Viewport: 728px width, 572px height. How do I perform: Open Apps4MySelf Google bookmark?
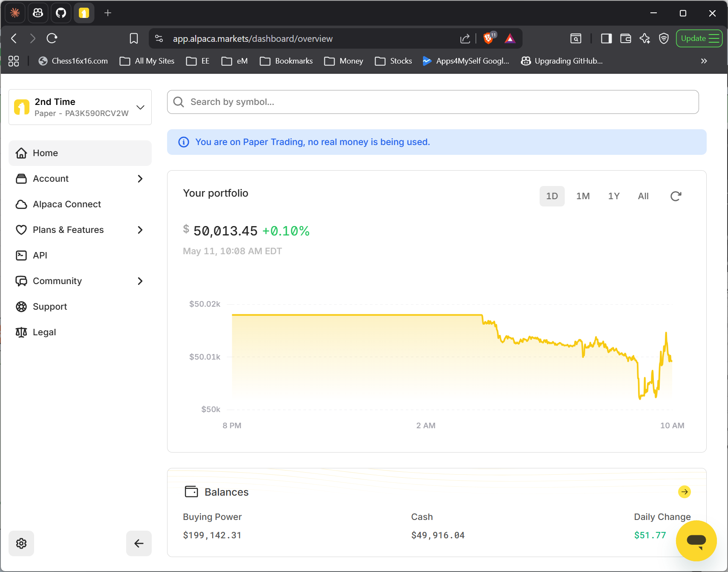pyautogui.click(x=466, y=61)
